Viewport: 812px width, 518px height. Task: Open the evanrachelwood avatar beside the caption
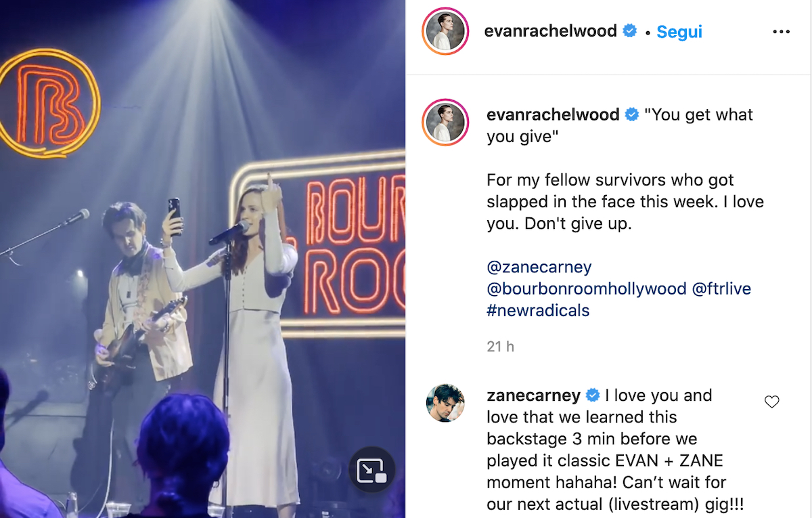point(445,122)
